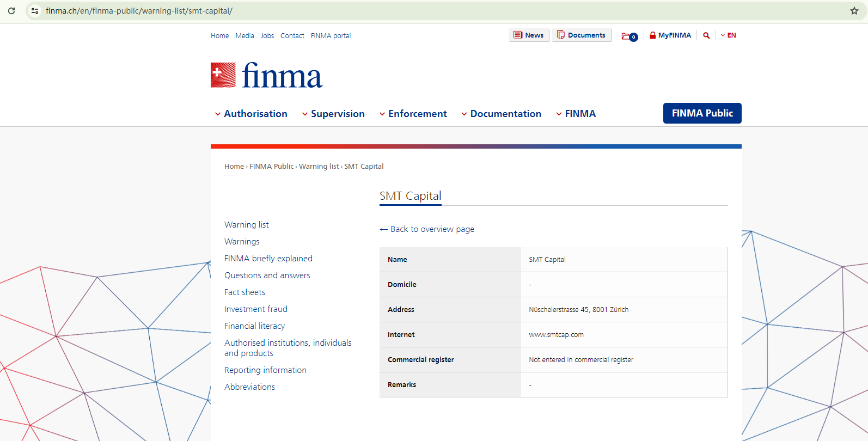Expand the FINMA main menu
Screen dimensions: 868x441
576,114
